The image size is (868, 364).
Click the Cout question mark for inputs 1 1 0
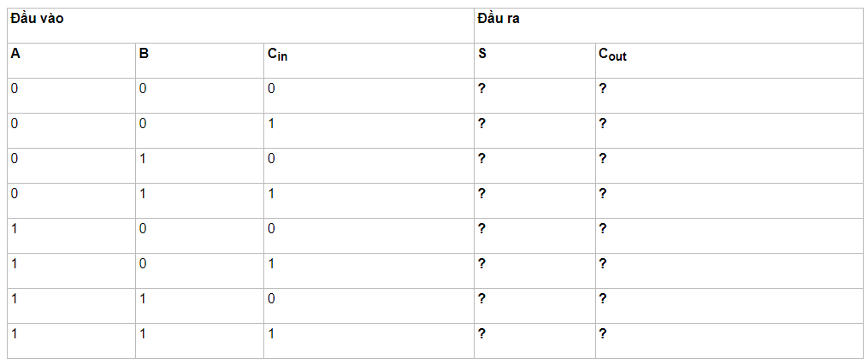pos(603,299)
